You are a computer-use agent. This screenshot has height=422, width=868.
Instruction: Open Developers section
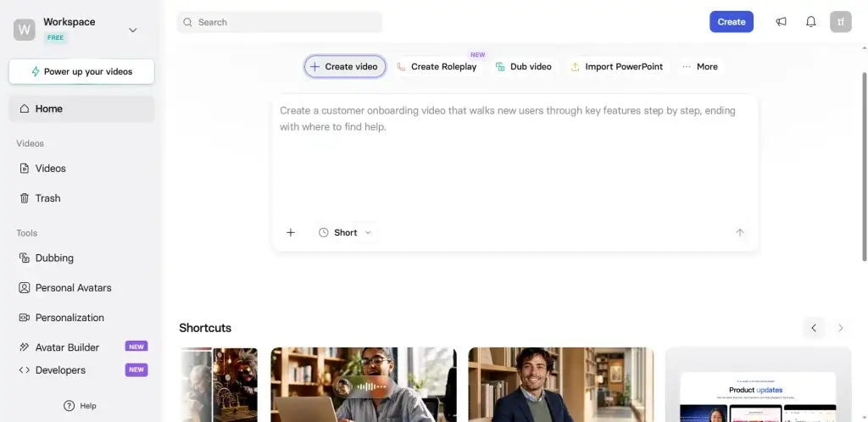(81, 370)
